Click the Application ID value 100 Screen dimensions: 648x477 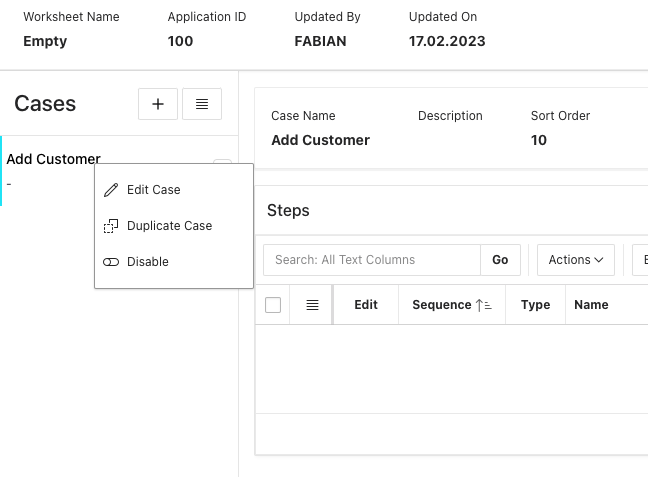click(180, 41)
